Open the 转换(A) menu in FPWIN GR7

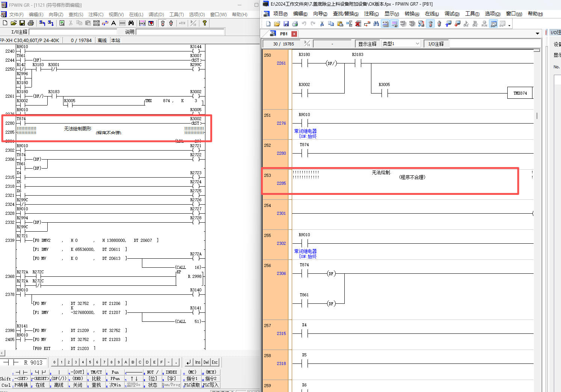(412, 14)
